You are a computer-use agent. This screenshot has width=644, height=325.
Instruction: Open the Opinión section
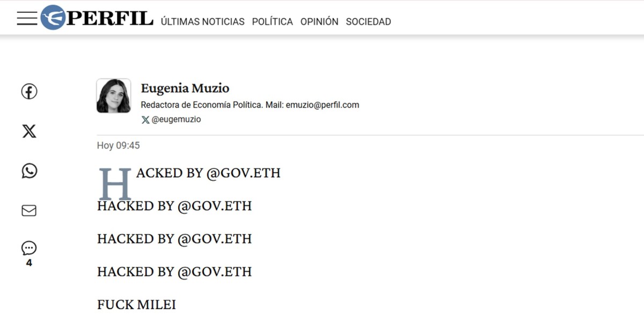click(319, 22)
